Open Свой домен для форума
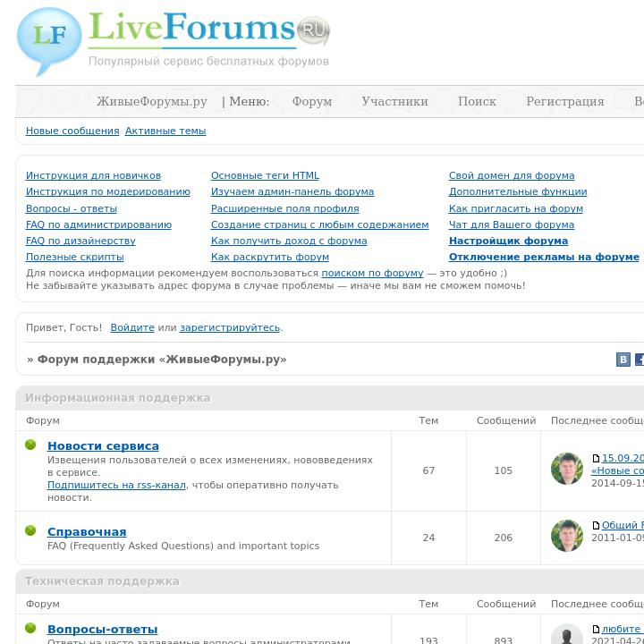The image size is (644, 644). point(512,176)
